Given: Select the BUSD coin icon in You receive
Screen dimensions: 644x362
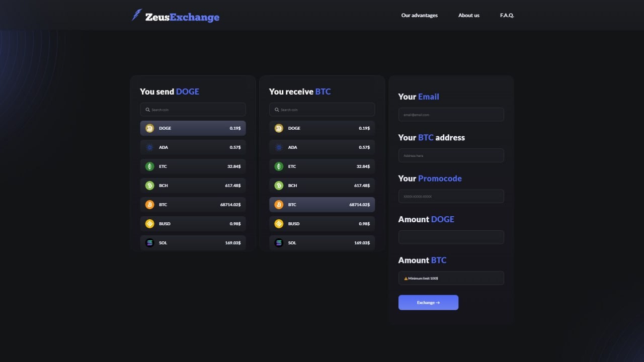Looking at the screenshot, I should (x=279, y=224).
